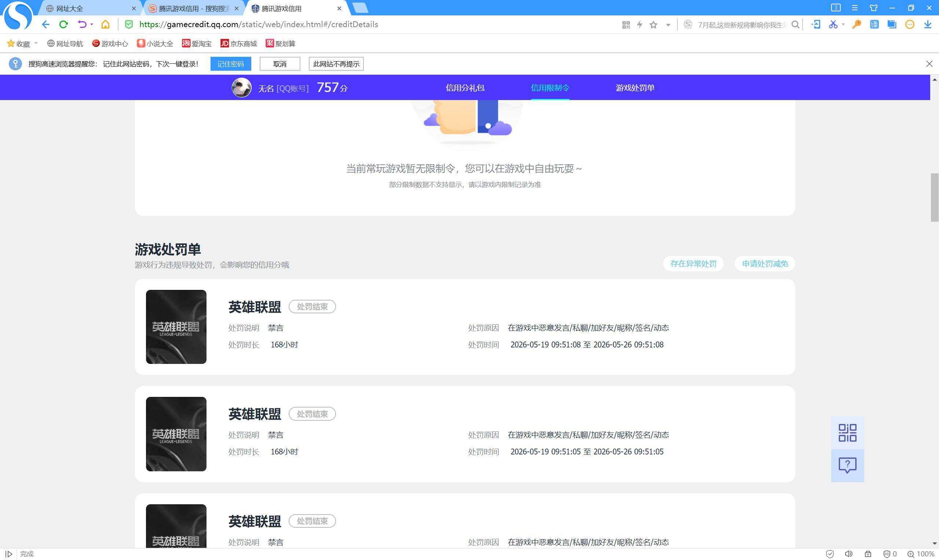Switch to the 信用分礼包 tab

coord(465,88)
